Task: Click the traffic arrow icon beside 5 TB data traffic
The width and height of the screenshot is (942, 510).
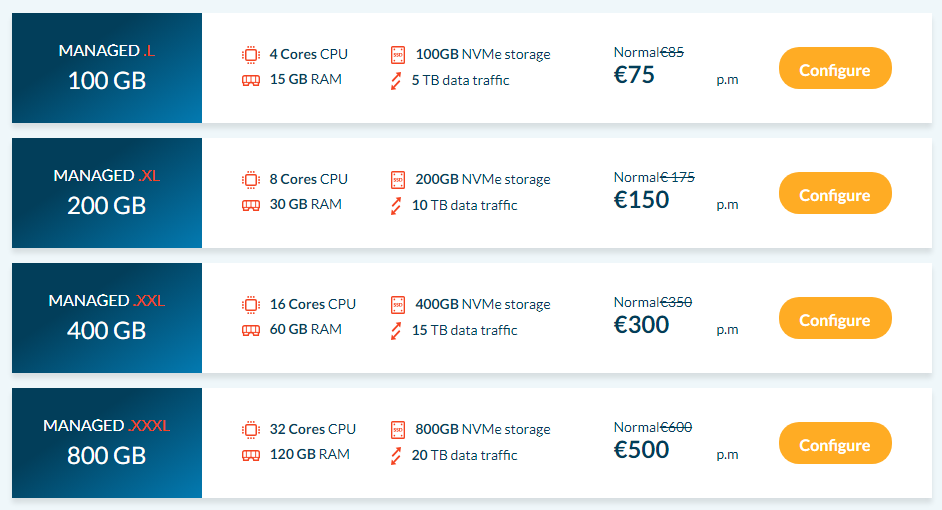Action: (x=395, y=81)
